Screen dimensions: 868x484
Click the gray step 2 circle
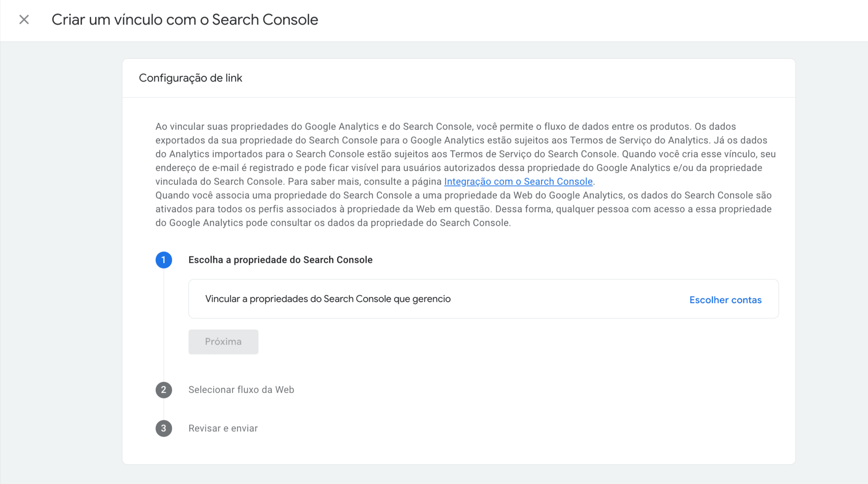point(164,390)
